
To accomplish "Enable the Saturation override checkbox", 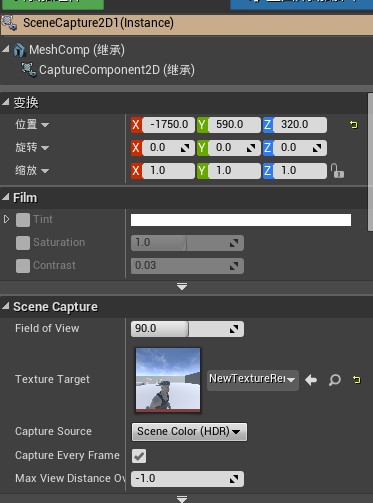I will tap(23, 243).
